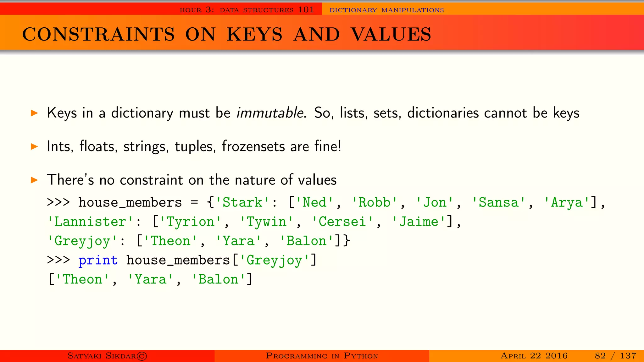Image resolution: width=644 pixels, height=362 pixels.
Task: Click the 'Constraints on Keys and Values' slide title
Action: click(227, 34)
